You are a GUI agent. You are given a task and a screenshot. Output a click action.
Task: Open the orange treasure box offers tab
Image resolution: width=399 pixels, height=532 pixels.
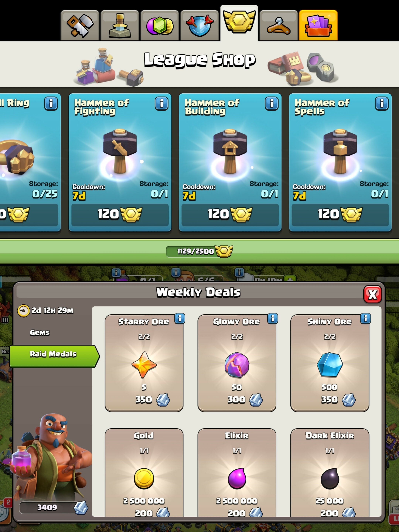(x=318, y=25)
